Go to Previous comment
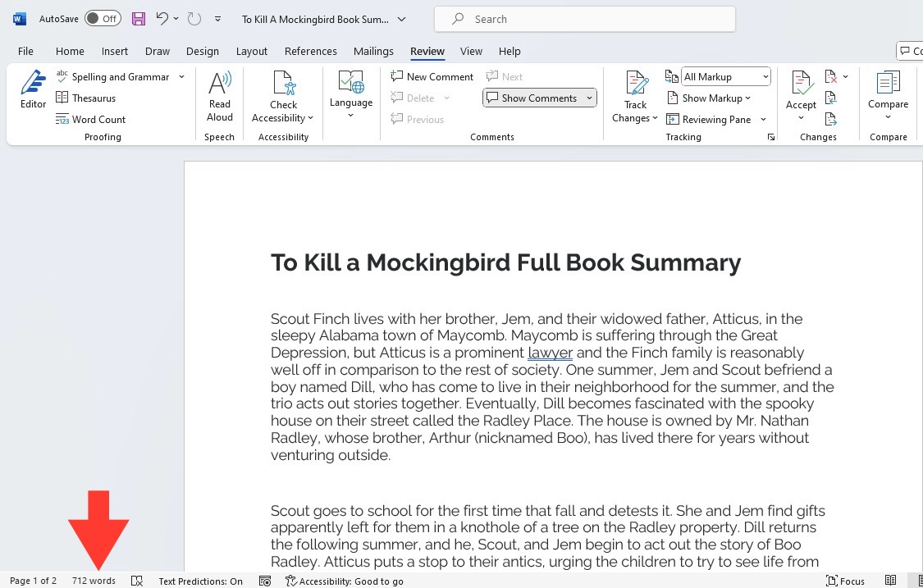923x588 pixels. [x=418, y=119]
